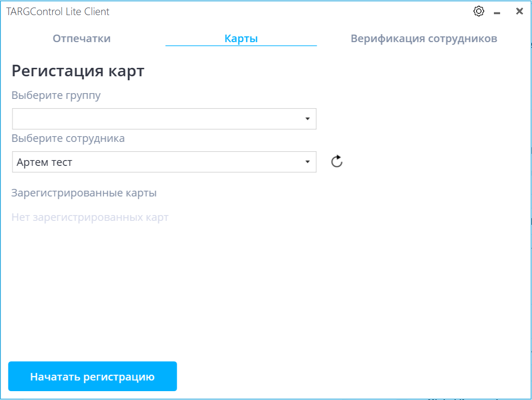Select the Карты tab
This screenshot has width=532, height=400.
(x=241, y=39)
